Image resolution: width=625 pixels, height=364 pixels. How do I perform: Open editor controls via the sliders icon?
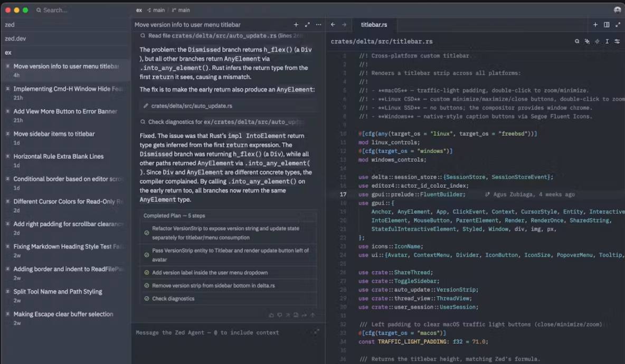(617, 41)
